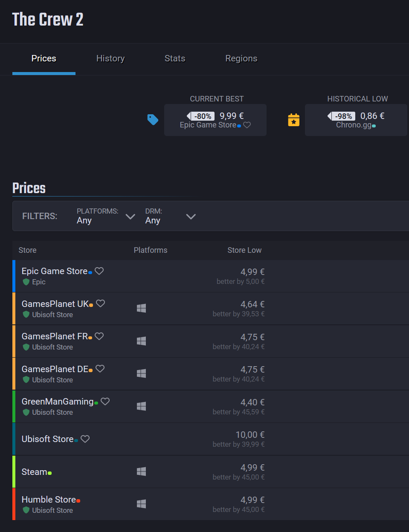409x532 pixels.
Task: Open GamesPlanet UK store link
Action: coord(55,304)
